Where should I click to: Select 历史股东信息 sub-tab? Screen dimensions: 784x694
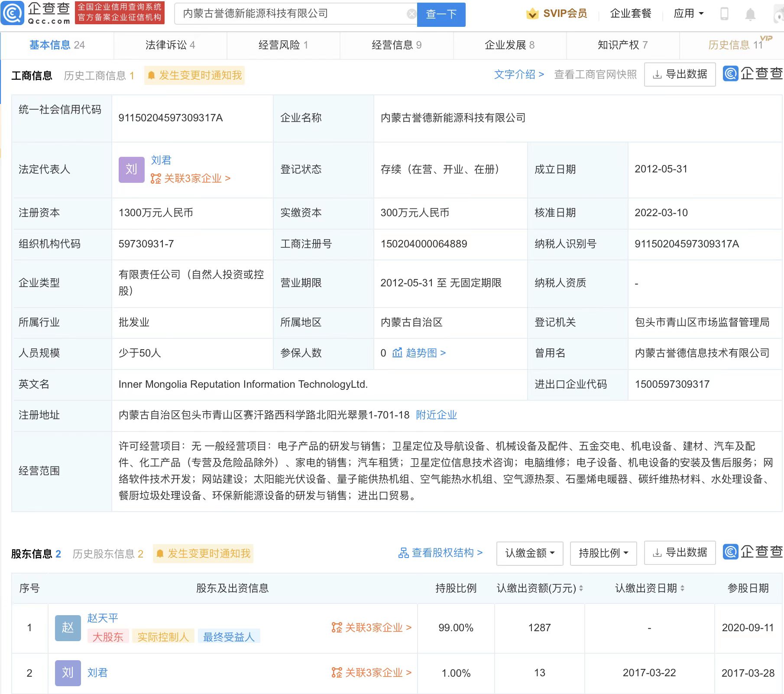point(108,554)
